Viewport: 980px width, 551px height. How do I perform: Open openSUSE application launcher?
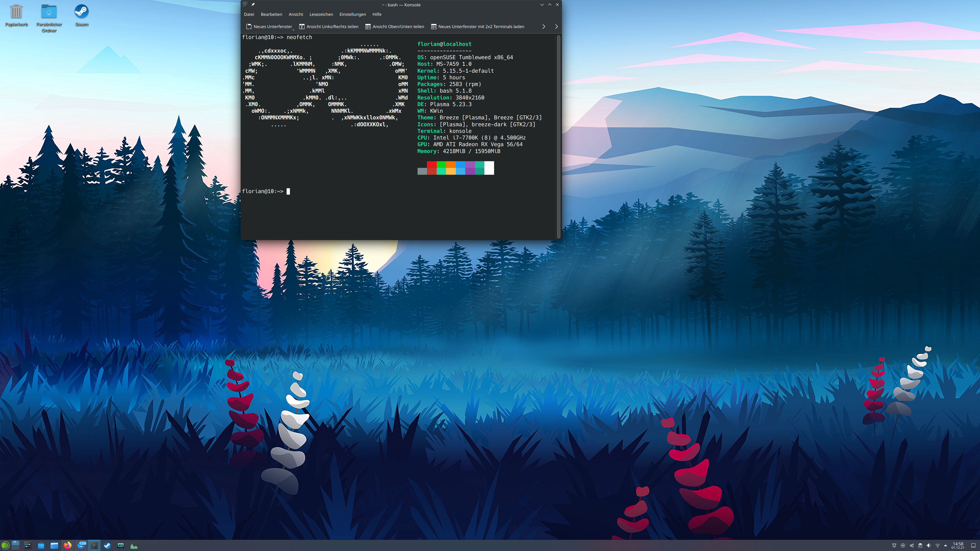point(5,545)
